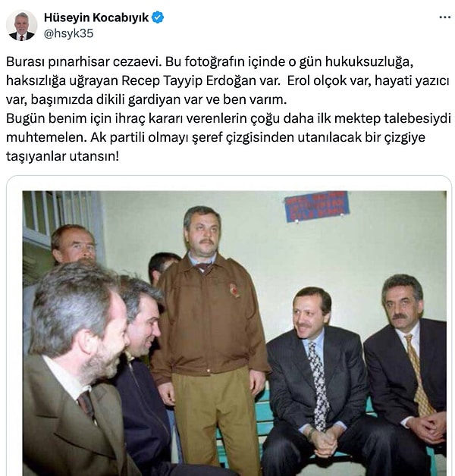Open the attached prison photo

[x=234, y=333]
